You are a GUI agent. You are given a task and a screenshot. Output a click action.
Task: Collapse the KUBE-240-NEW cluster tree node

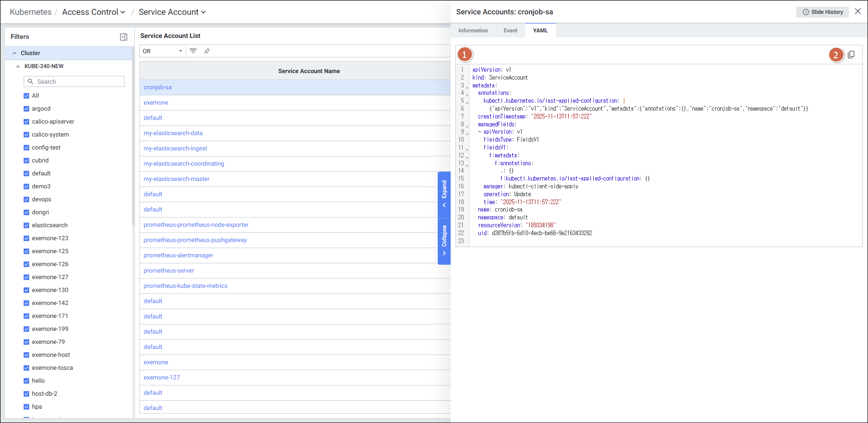pyautogui.click(x=18, y=66)
